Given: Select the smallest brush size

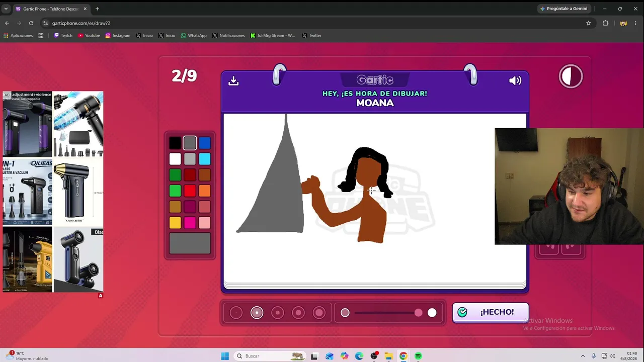Looking at the screenshot, I should [236, 313].
